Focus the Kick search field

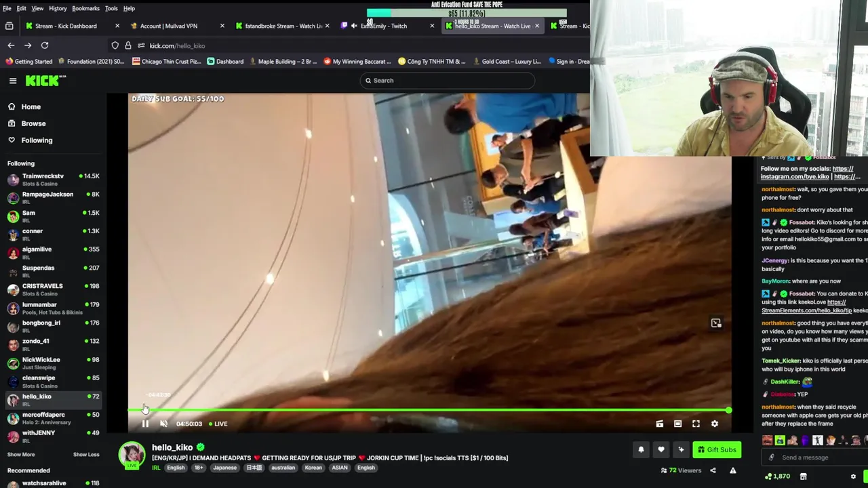point(447,81)
